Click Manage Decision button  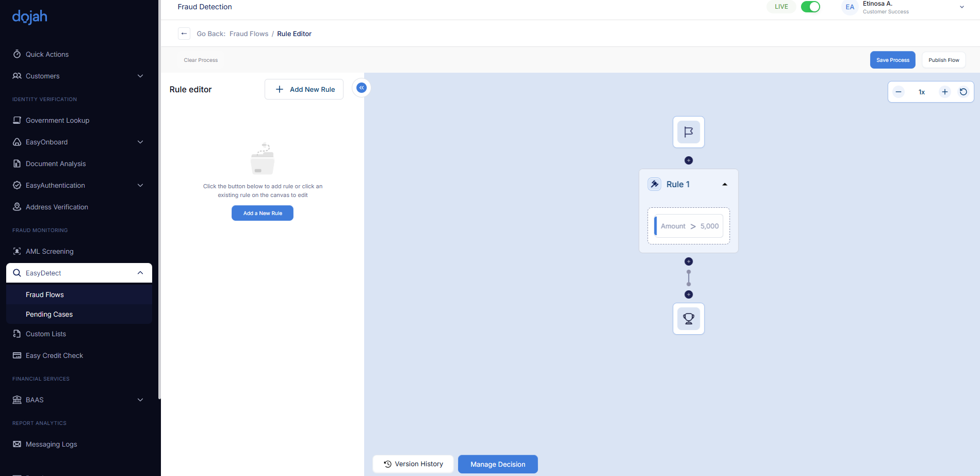(498, 464)
